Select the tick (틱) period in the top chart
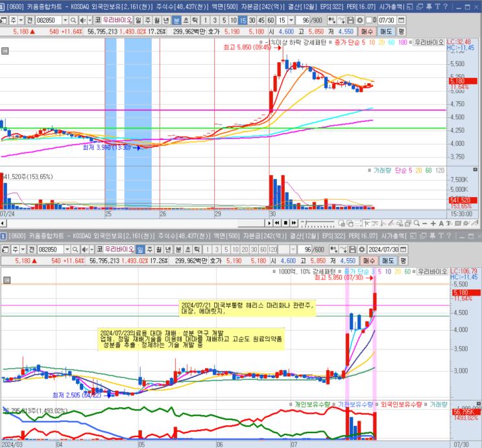Image resolution: width=482 pixels, height=448 pixels. pos(195,20)
